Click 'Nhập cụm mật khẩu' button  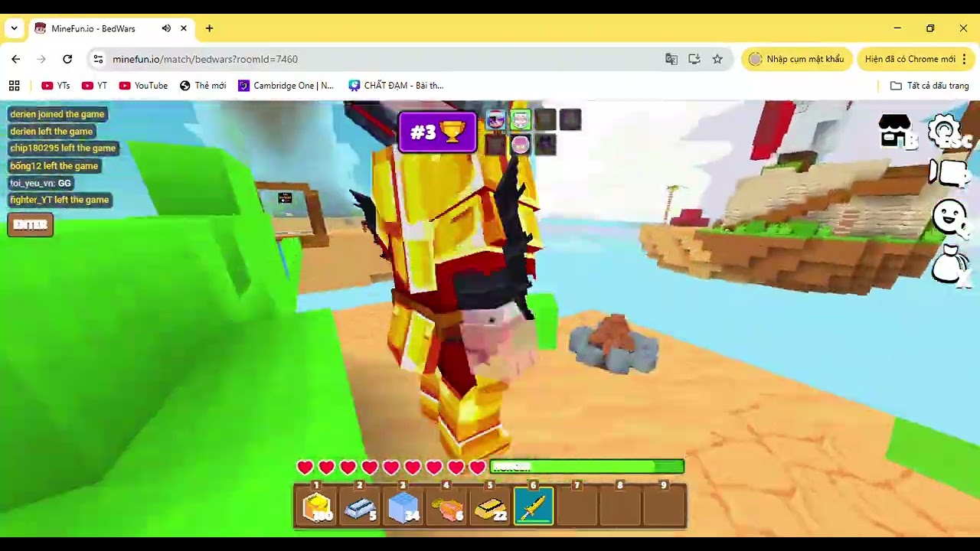point(796,59)
